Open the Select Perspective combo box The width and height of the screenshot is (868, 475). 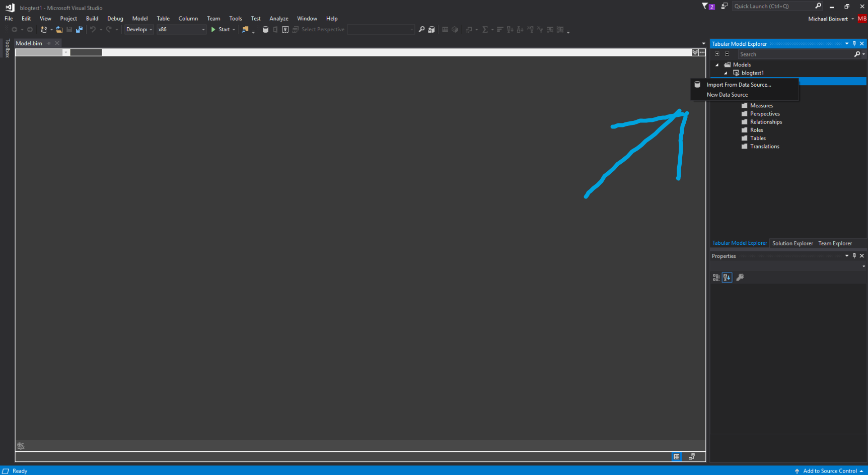point(381,30)
